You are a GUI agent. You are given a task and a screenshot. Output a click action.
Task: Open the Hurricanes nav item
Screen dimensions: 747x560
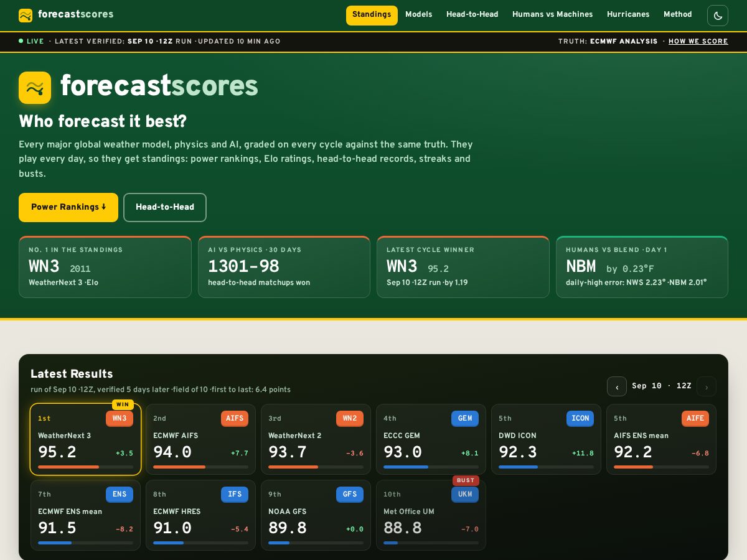[628, 15]
